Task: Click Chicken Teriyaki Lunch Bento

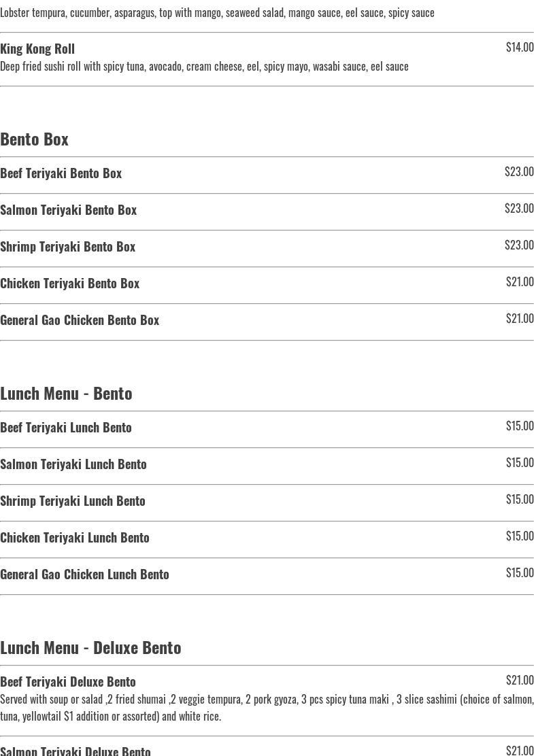Action: click(75, 538)
